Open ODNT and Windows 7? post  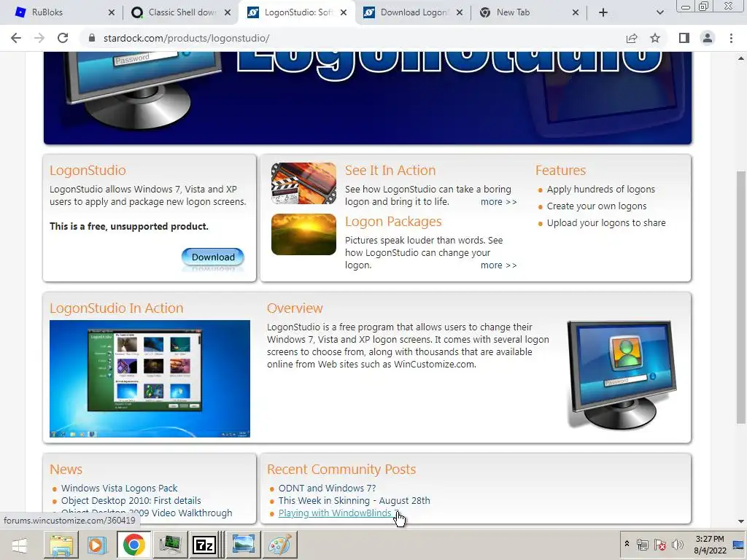(x=327, y=488)
